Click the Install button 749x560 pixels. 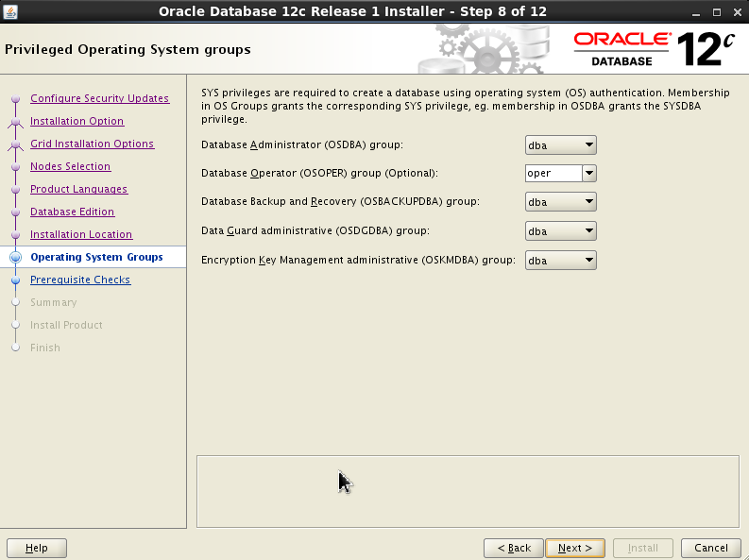point(643,548)
